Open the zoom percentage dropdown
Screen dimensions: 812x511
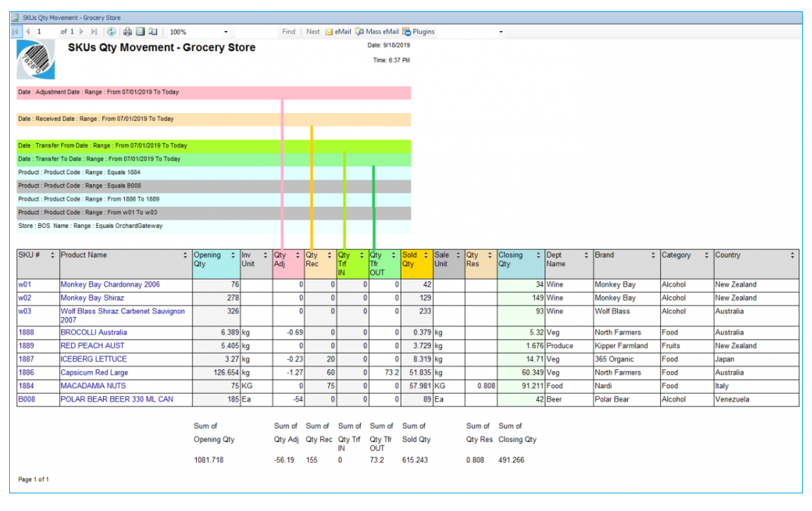(x=227, y=31)
